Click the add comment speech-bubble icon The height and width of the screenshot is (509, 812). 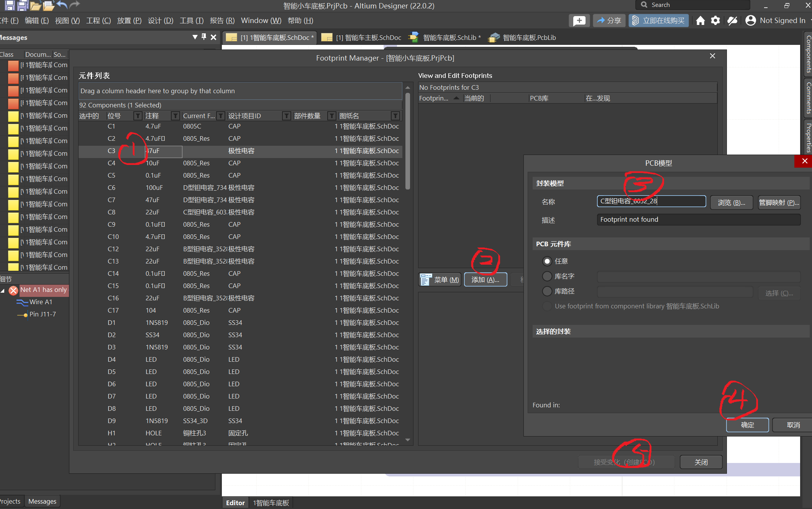pyautogui.click(x=579, y=21)
